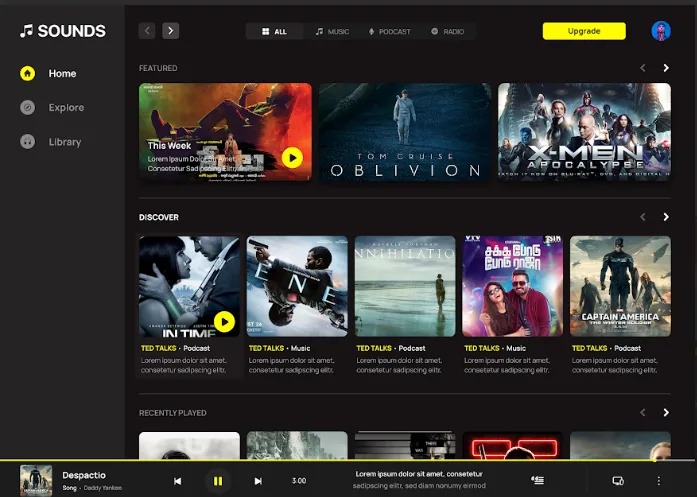Click the yellow Upgrade button
The width and height of the screenshot is (697, 497).
(584, 31)
